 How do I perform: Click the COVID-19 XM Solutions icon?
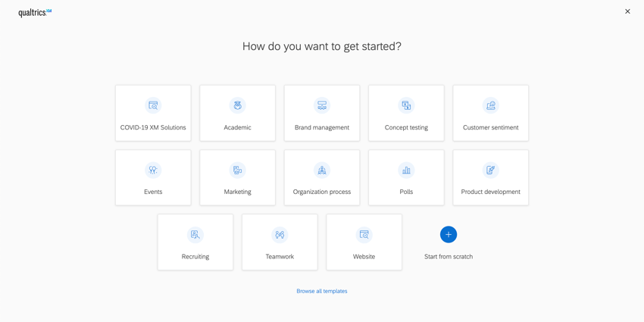click(x=153, y=105)
